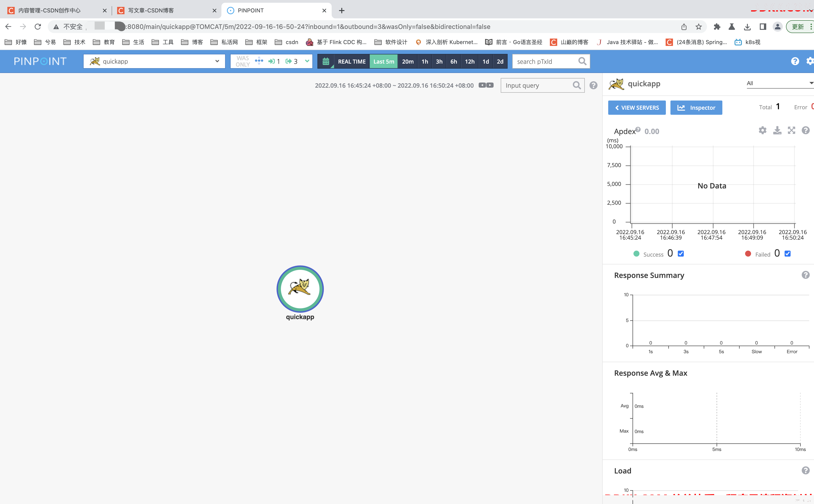814x504 pixels.
Task: Open the k8s视 bookmark
Action: point(747,42)
